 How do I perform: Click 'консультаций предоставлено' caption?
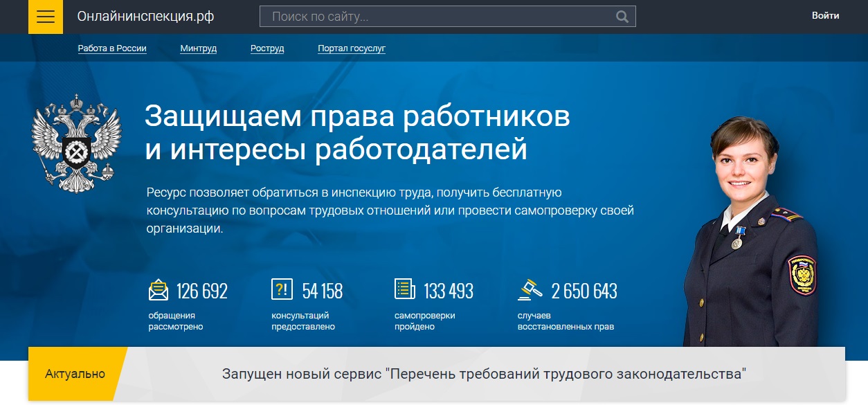point(303,321)
